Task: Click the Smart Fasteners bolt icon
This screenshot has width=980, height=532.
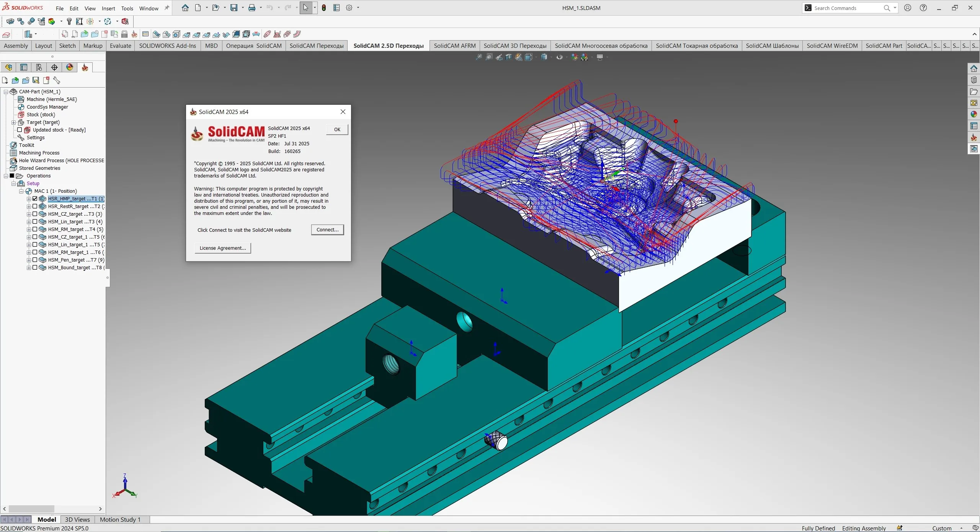Action: coord(69,21)
